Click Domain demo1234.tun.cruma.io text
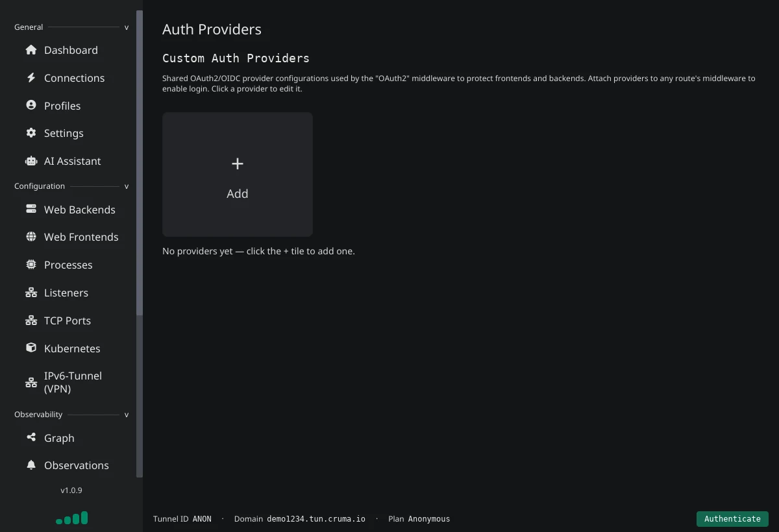 (x=300, y=518)
